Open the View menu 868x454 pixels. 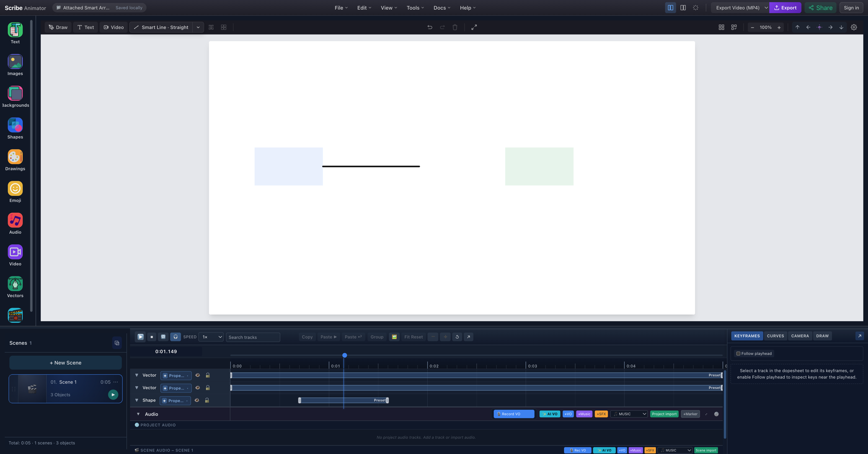coord(389,8)
